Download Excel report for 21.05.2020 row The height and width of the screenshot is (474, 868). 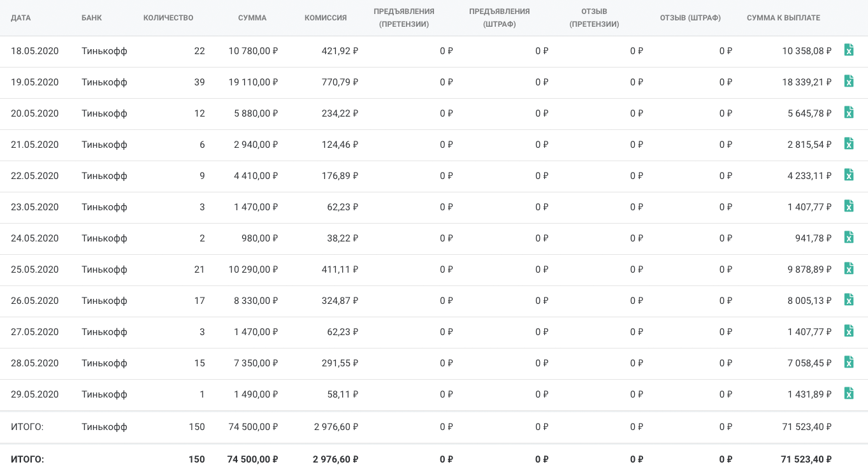click(x=849, y=143)
